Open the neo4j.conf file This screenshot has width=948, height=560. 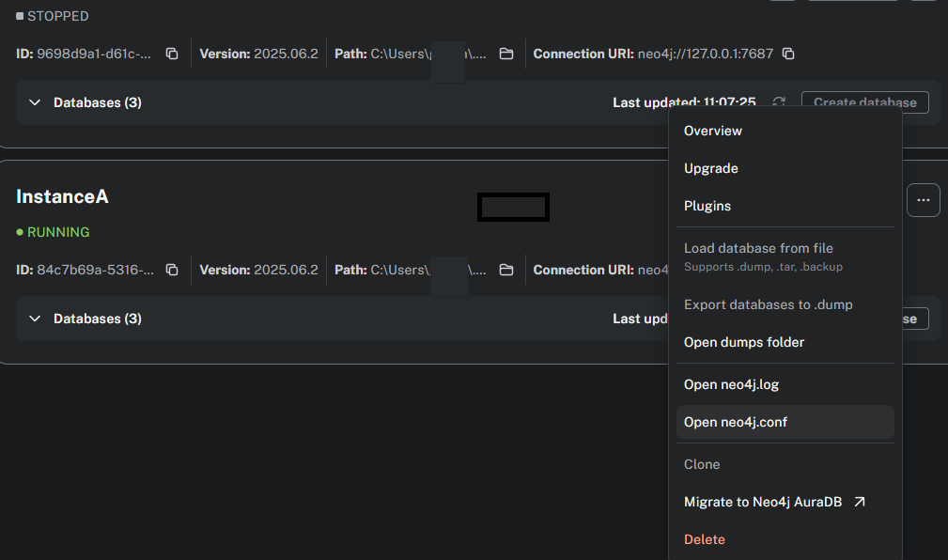tap(736, 422)
